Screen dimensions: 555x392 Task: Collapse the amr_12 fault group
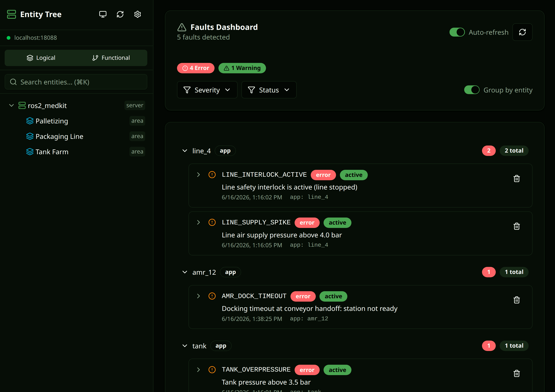pyautogui.click(x=185, y=272)
